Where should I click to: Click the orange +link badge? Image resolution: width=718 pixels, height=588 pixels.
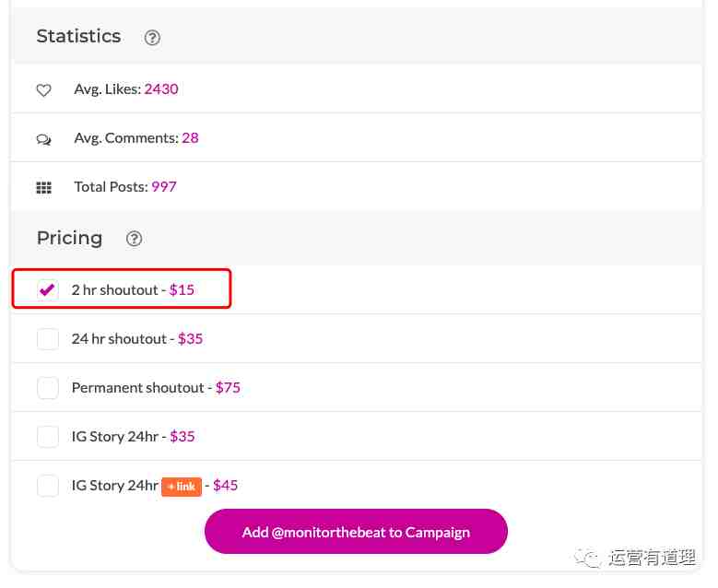(182, 487)
